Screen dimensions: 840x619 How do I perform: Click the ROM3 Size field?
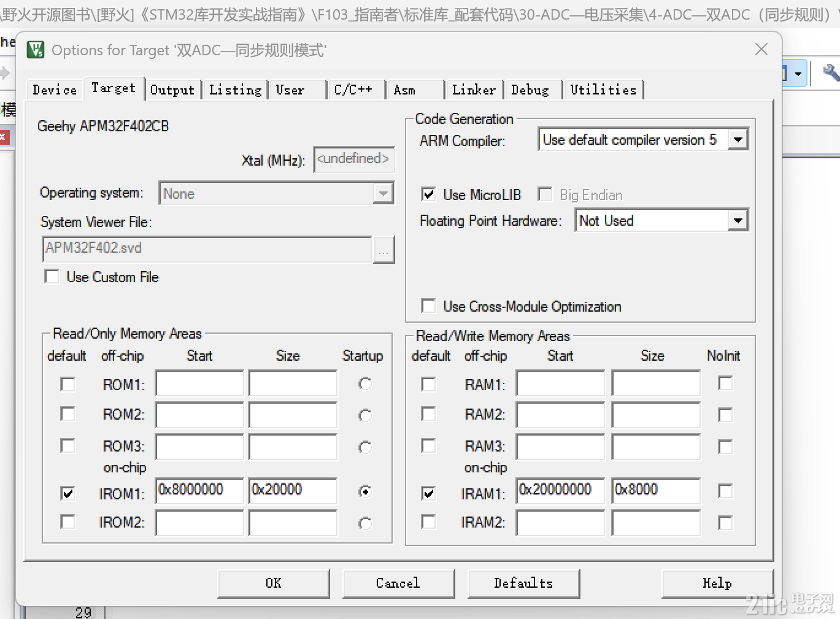tap(293, 447)
